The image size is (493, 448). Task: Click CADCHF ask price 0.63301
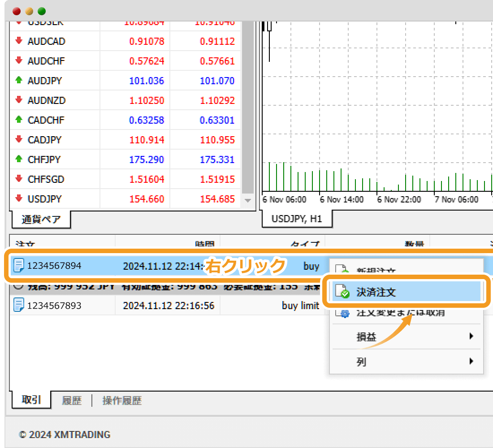[x=217, y=120]
